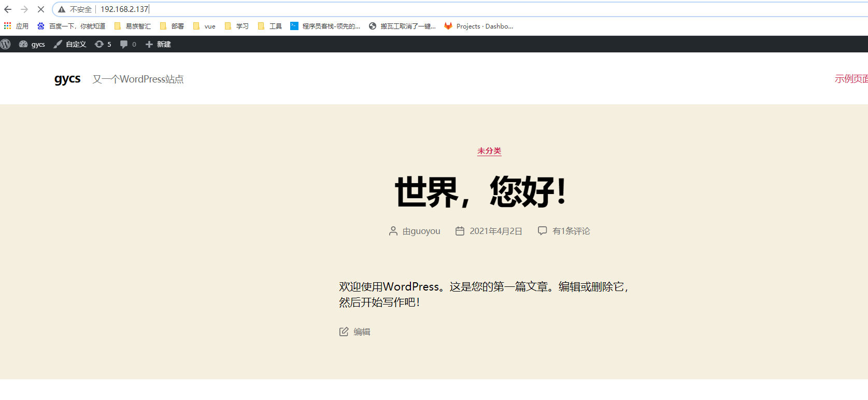Click the post body welcome text

coord(483,294)
